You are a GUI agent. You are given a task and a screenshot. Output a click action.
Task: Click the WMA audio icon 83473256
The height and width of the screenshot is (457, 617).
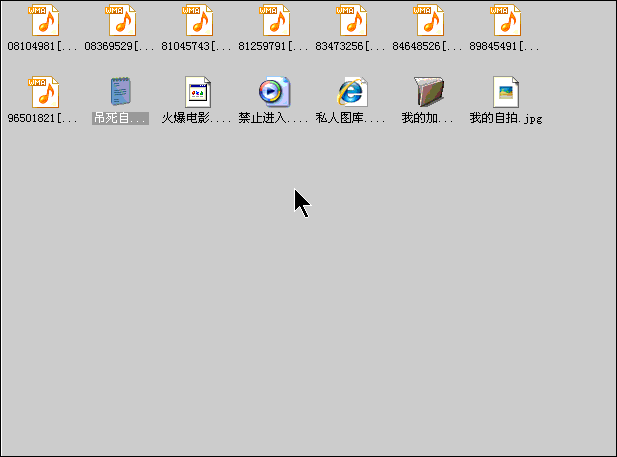coord(352,20)
